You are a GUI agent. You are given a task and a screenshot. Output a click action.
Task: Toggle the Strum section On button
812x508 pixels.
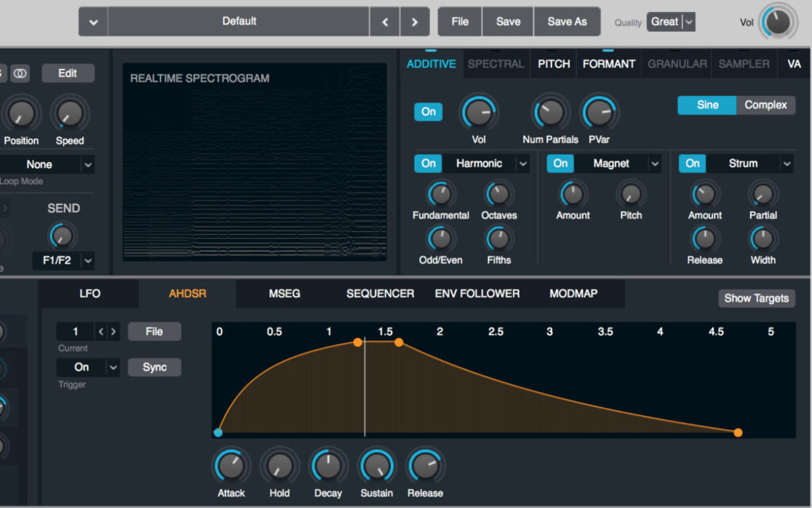coord(692,164)
